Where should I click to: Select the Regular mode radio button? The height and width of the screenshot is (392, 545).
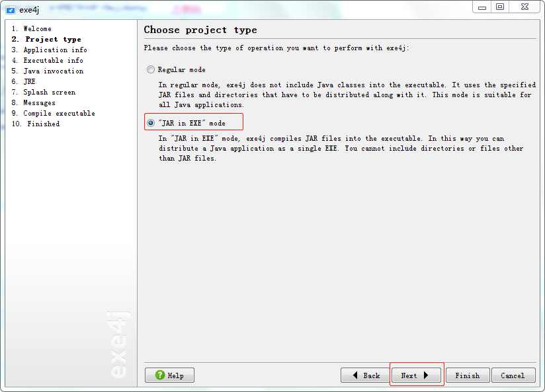[x=151, y=70]
